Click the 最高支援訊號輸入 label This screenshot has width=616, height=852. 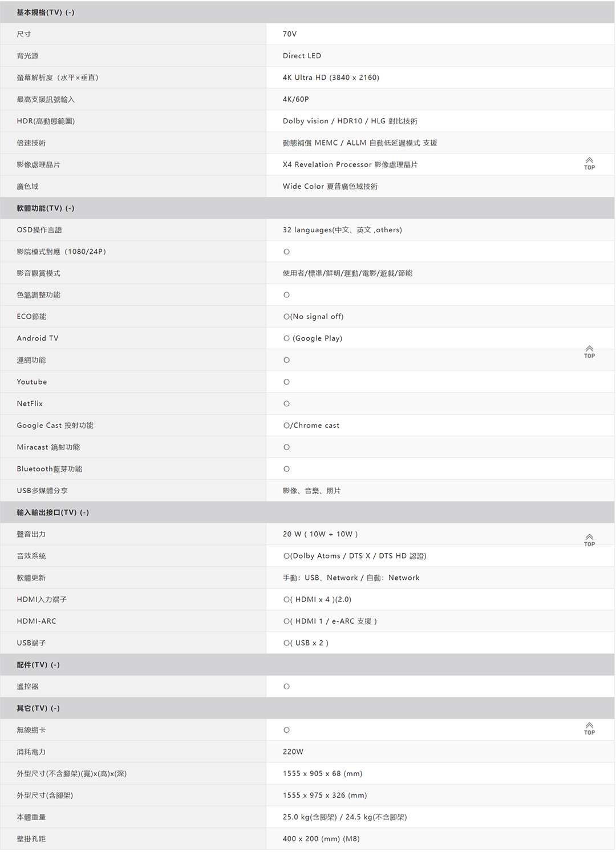pos(46,99)
